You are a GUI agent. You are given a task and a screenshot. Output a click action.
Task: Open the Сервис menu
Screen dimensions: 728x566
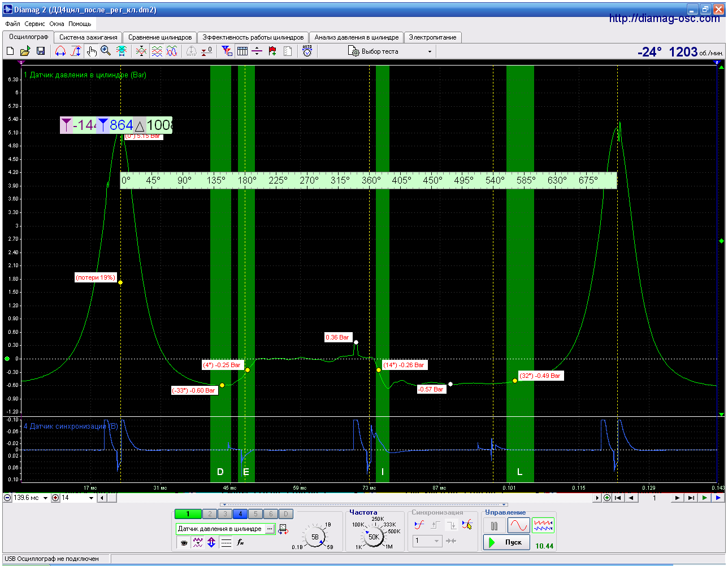coord(34,24)
